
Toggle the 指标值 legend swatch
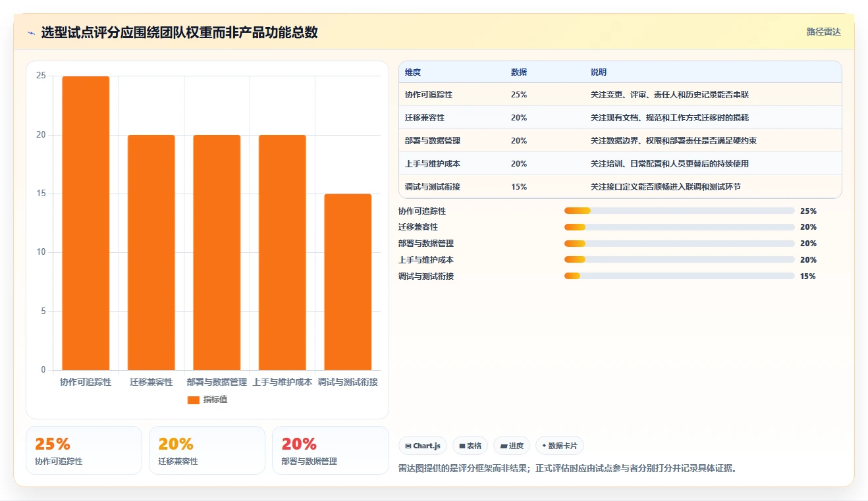[193, 400]
